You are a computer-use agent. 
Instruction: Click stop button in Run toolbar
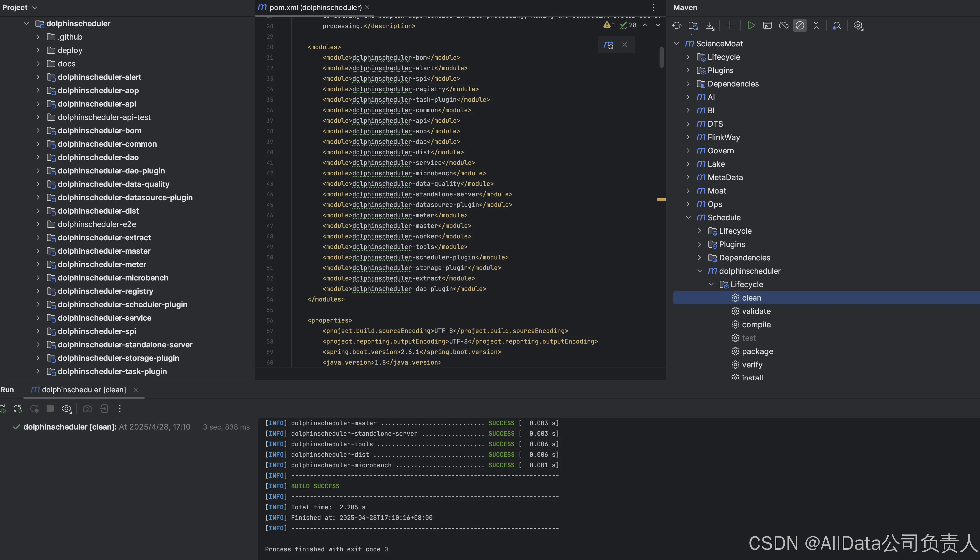[50, 409]
